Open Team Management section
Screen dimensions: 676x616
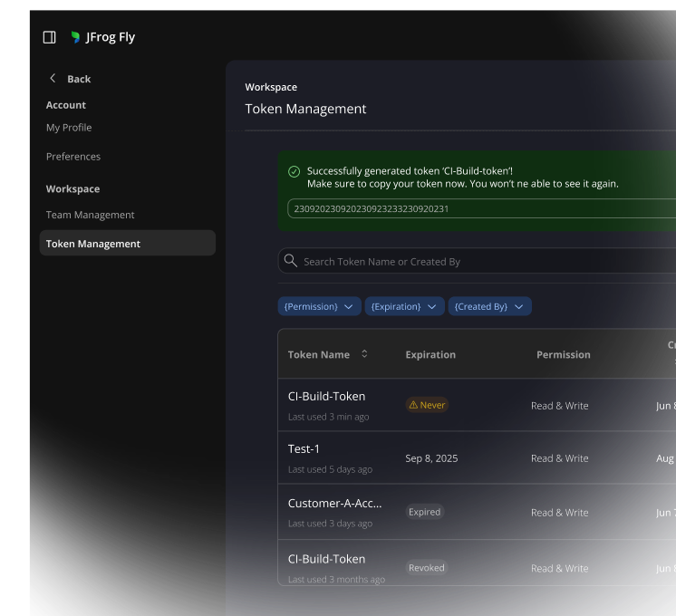(x=90, y=215)
